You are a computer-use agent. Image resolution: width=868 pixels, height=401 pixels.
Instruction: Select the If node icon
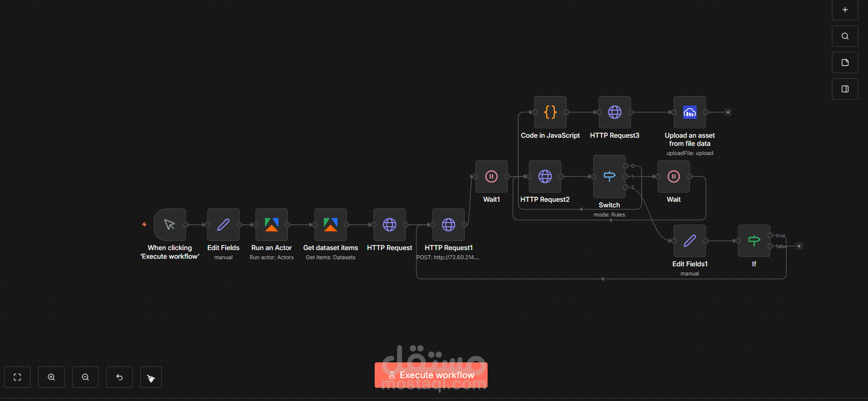754,241
